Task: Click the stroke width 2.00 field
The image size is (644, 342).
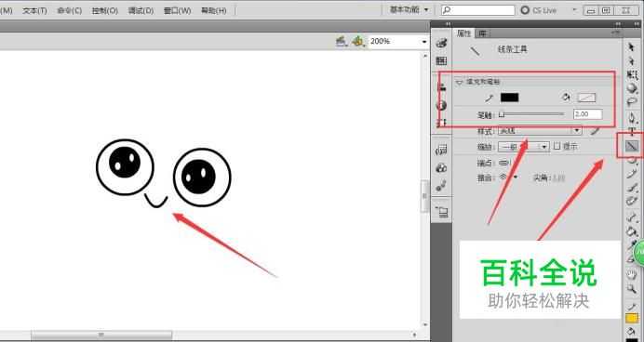Action: 588,114
